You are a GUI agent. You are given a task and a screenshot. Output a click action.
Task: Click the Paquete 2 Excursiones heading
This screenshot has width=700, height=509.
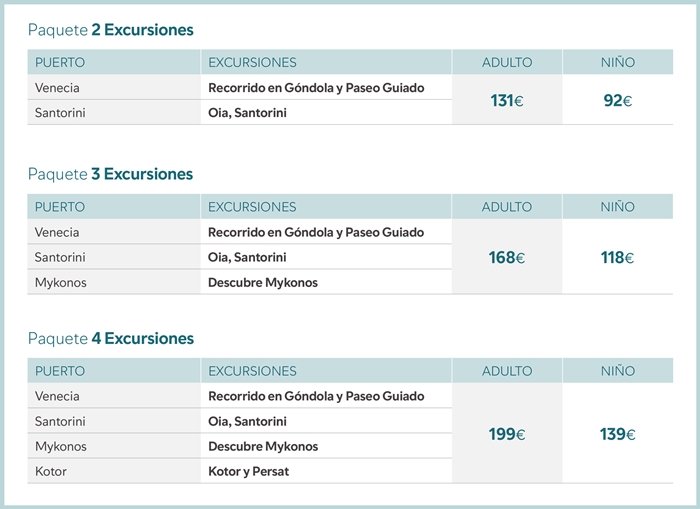111,30
